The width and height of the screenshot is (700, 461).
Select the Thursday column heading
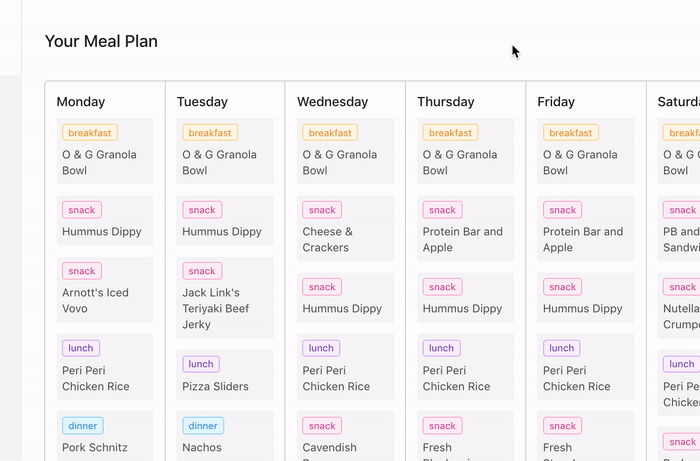(x=446, y=102)
